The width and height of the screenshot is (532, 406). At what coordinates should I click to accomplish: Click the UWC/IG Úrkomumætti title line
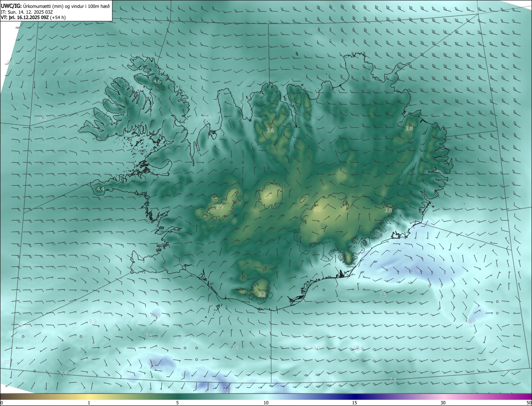click(x=55, y=6)
